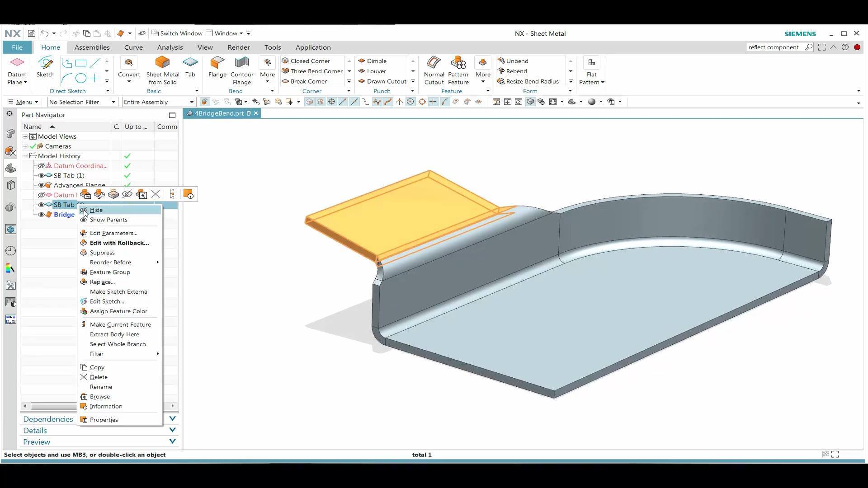Open the Window dropdown menu
The image size is (868, 488).
click(224, 33)
